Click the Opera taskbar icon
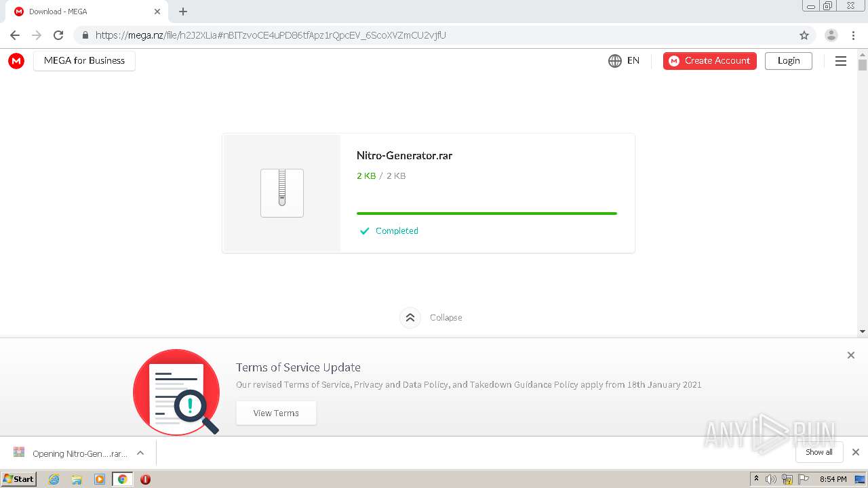 click(145, 479)
